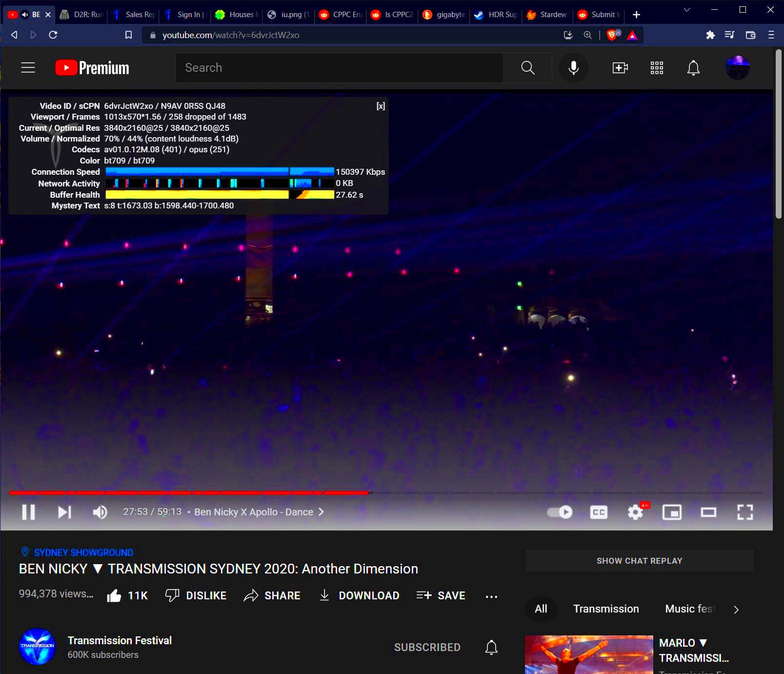784x674 pixels.
Task: Skip to the next video
Action: pos(64,512)
